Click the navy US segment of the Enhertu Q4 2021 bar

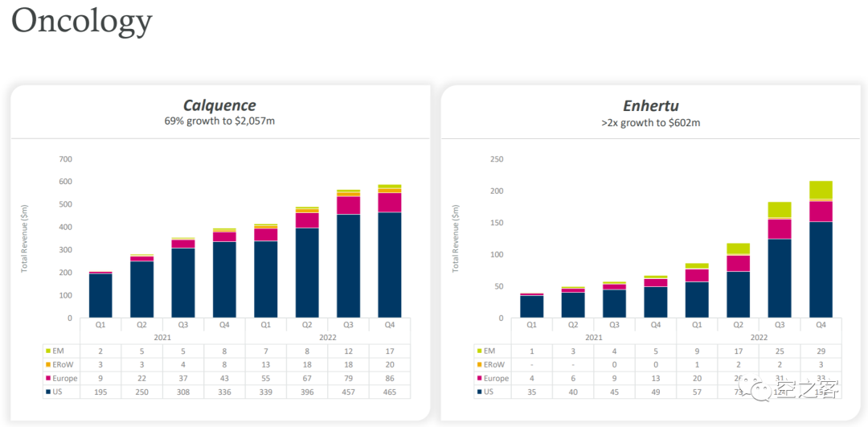coord(656,302)
